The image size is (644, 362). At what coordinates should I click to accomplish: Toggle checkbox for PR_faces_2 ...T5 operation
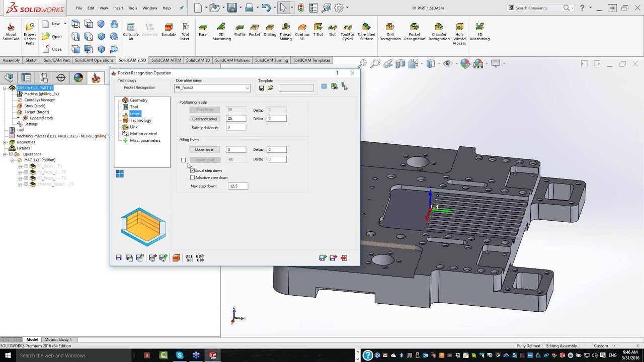[26, 172]
